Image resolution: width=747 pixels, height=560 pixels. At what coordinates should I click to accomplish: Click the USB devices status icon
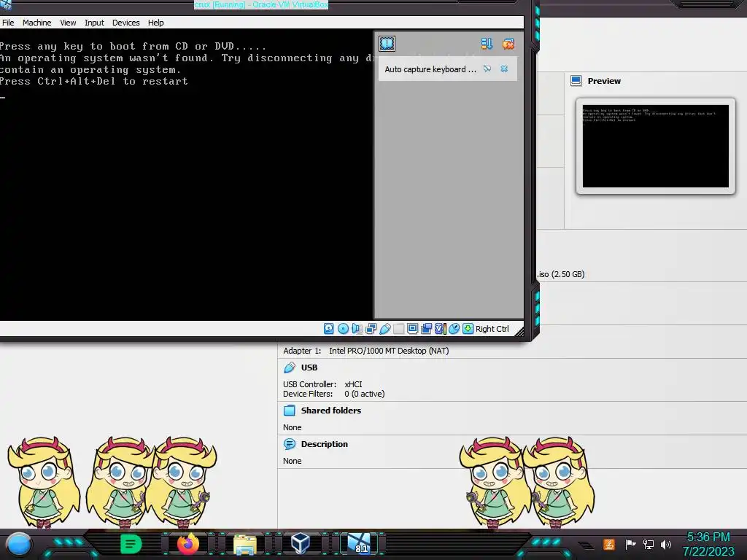click(x=385, y=329)
